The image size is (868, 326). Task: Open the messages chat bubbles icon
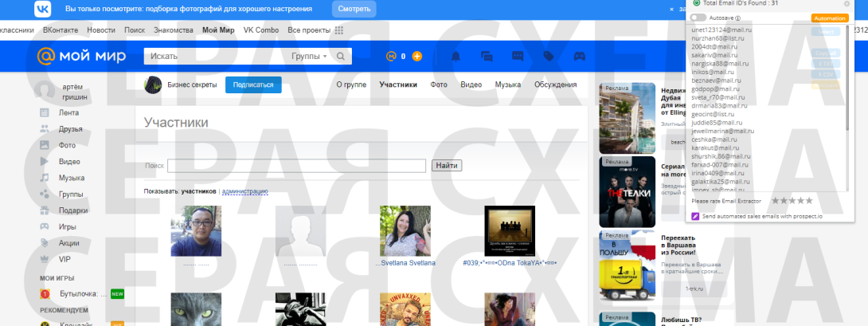tap(487, 56)
